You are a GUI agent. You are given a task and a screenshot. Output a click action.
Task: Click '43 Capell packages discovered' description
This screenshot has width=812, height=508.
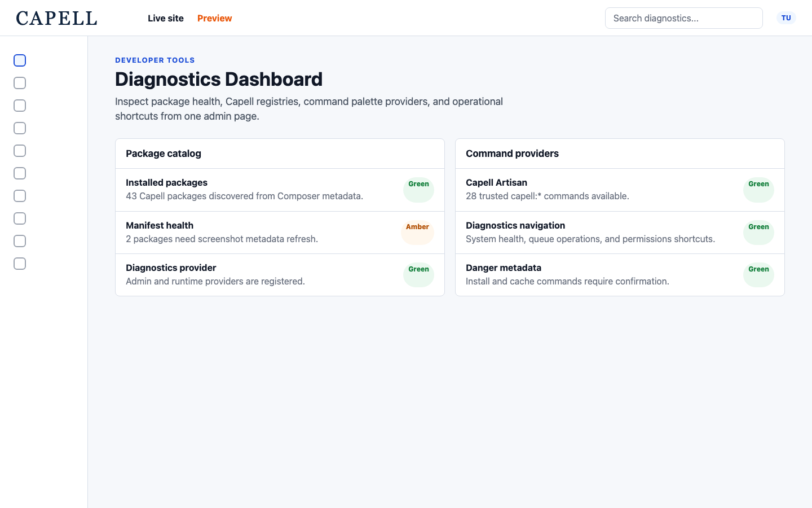point(244,196)
